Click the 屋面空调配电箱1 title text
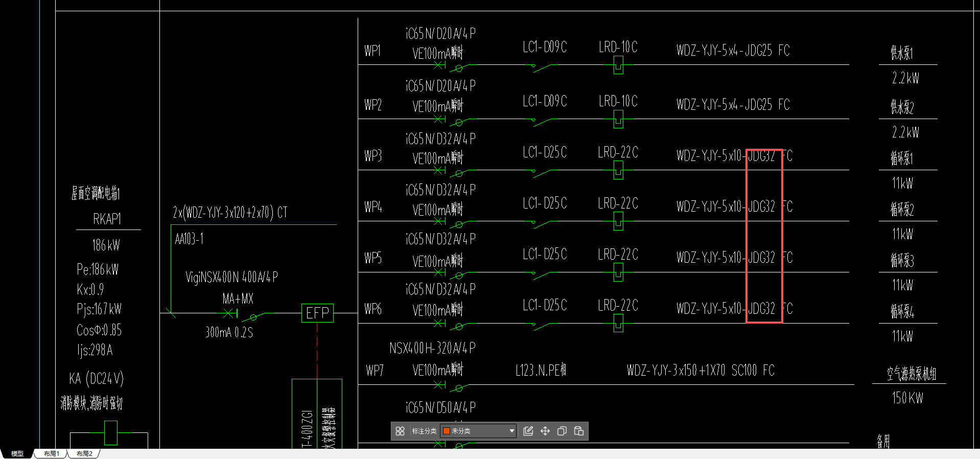Screen dimensions: 980x459 pos(96,193)
